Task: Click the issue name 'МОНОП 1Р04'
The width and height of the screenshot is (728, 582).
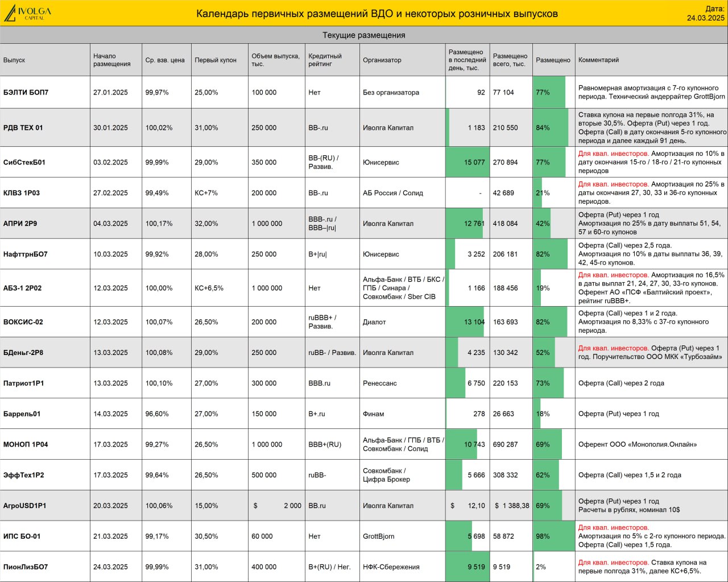Action: (x=26, y=444)
